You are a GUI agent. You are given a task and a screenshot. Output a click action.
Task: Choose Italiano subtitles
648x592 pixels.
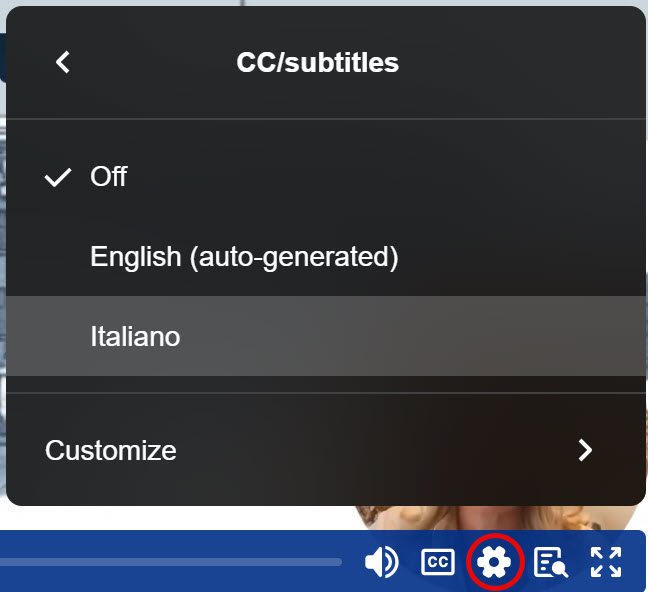pyautogui.click(x=135, y=336)
